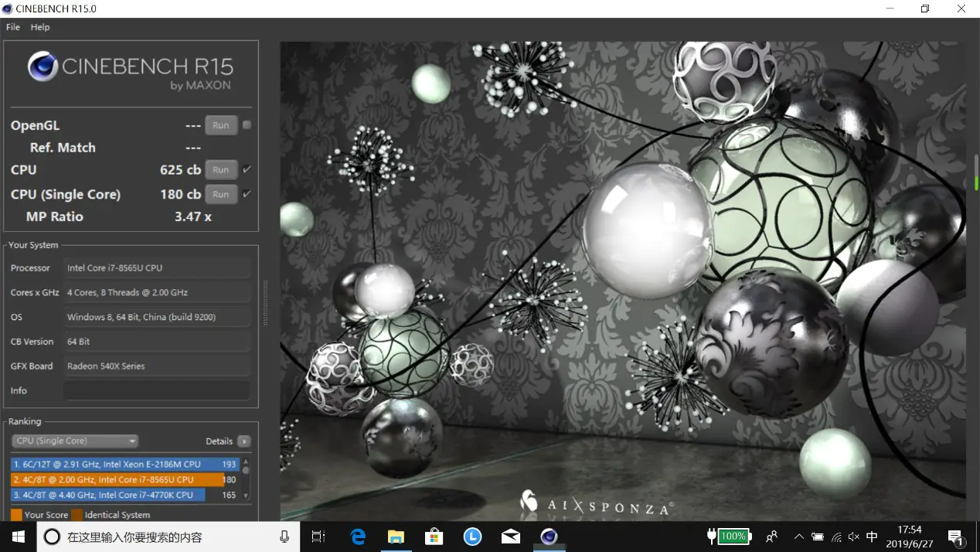This screenshot has width=980, height=552.
Task: Click the Details arrow icon in Ranking
Action: click(x=244, y=441)
